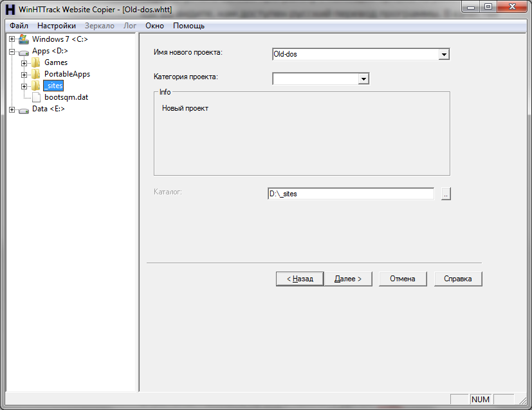Click the 'Новый проект' info text

185,108
